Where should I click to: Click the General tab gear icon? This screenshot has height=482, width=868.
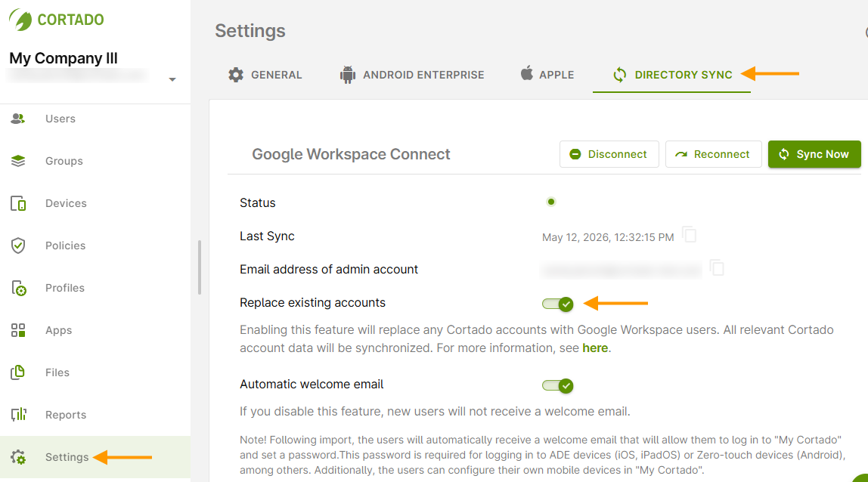[x=236, y=75]
